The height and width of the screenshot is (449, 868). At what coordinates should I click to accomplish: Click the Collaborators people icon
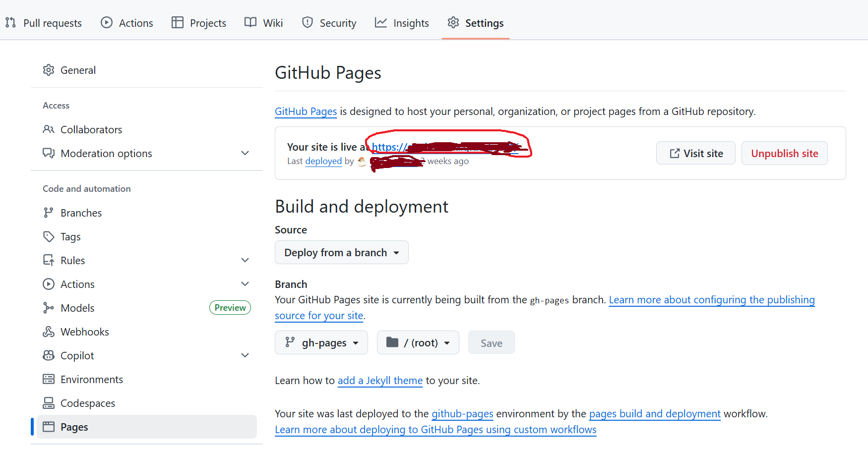point(49,129)
